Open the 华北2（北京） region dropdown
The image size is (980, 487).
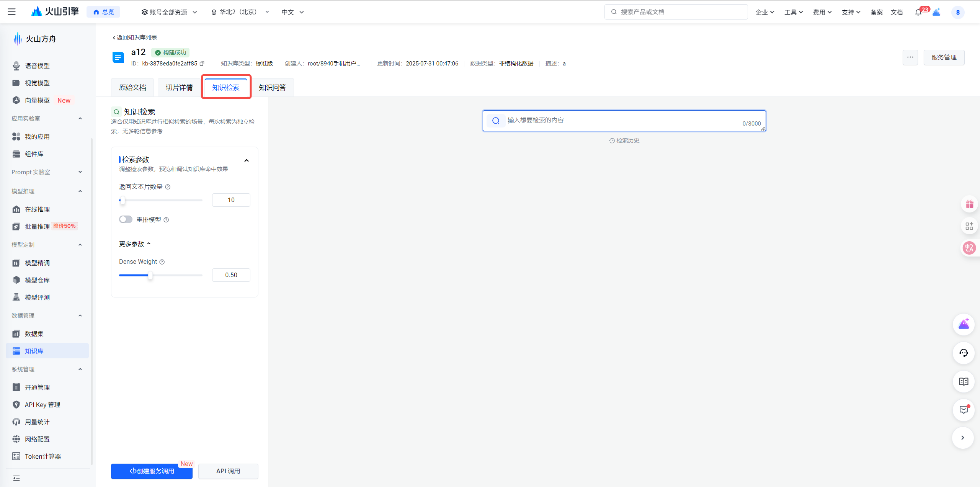pyautogui.click(x=240, y=12)
